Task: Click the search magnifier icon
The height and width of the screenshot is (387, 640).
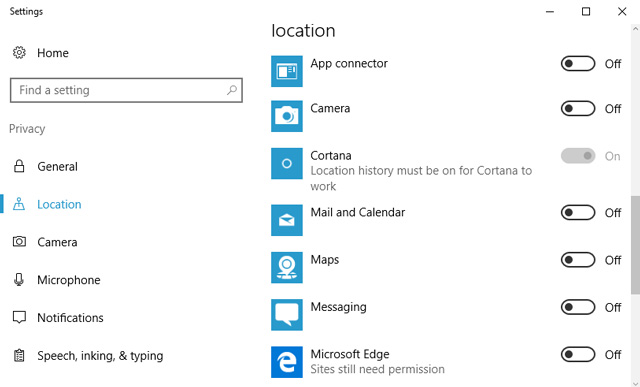Action: (x=232, y=90)
